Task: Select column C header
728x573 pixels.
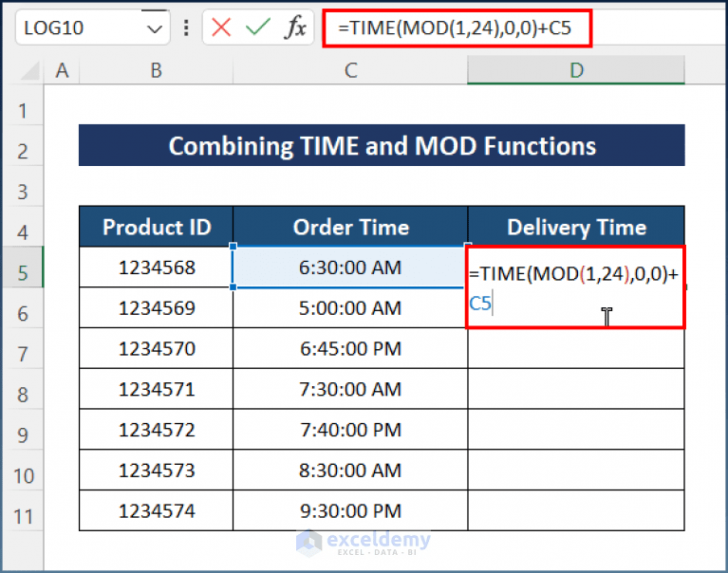Action: click(350, 70)
